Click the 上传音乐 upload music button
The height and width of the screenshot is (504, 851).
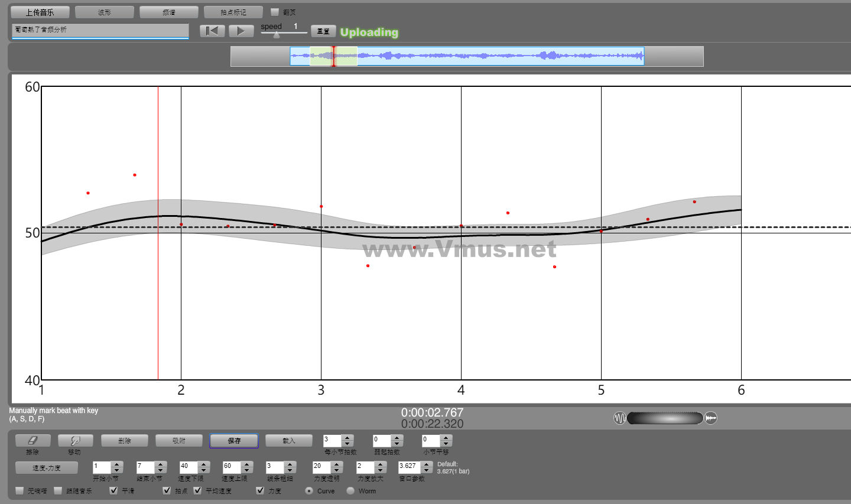pyautogui.click(x=40, y=12)
